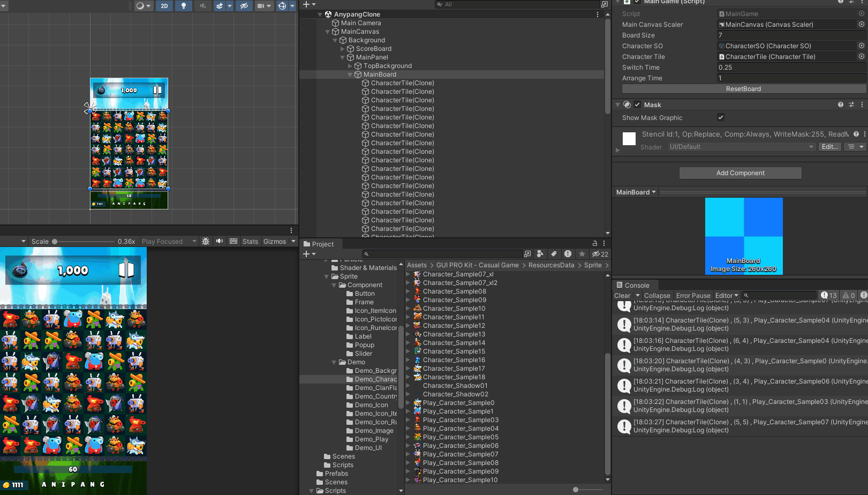Open Assets breadcrumb in Project

[x=417, y=265]
